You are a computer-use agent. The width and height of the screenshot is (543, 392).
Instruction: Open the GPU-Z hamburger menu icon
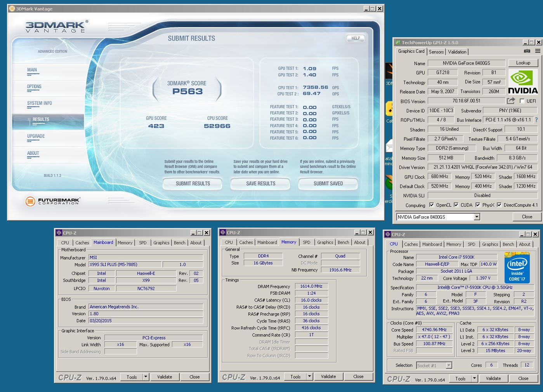click(538, 51)
